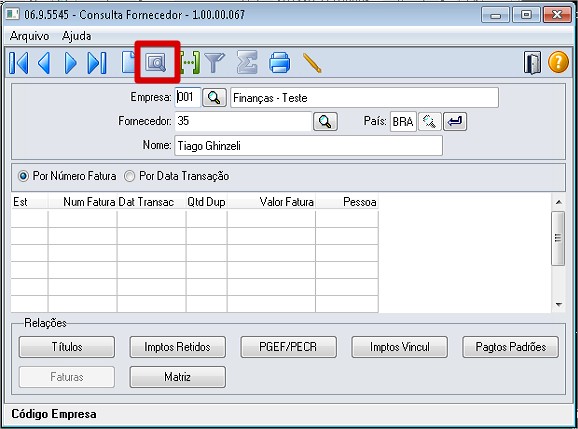This screenshot has height=429, width=578.
Task: Open the filter funnel tool
Action: pyautogui.click(x=215, y=63)
